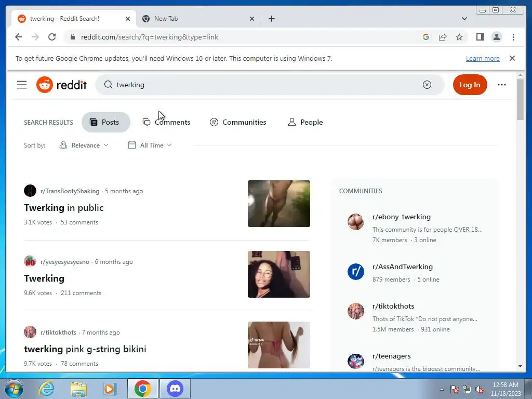
Task: Switch to the Communities tab
Action: click(238, 122)
